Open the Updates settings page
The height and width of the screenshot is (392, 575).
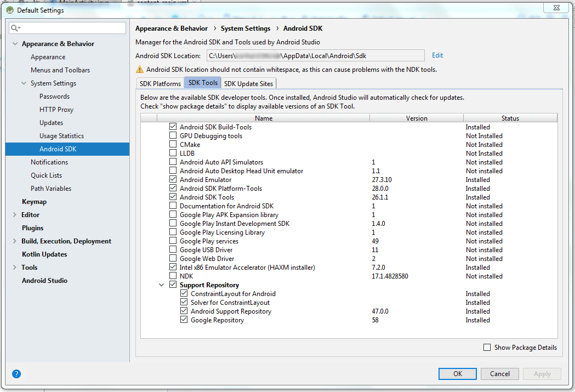[52, 123]
